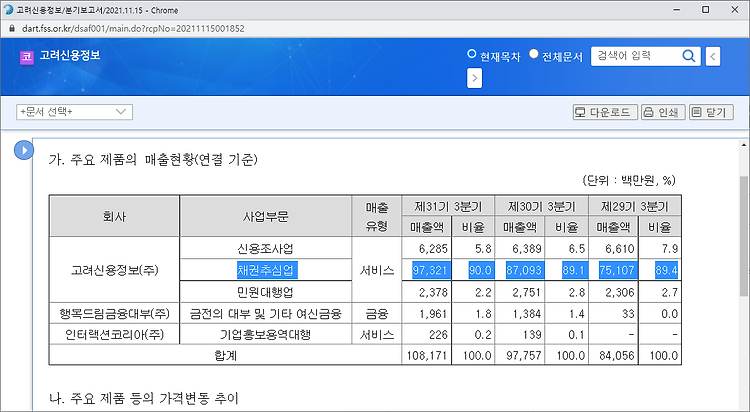750x412 pixels.
Task: Click the total value 108,171
Action: 427,356
